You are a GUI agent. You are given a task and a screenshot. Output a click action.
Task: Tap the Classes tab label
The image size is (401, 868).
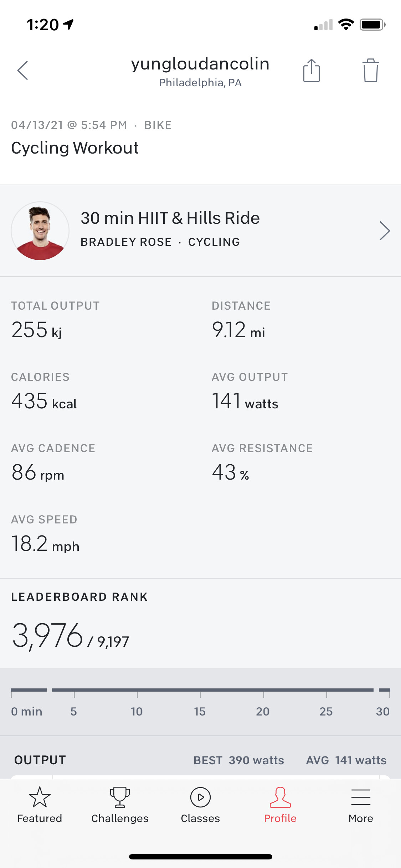click(x=200, y=818)
